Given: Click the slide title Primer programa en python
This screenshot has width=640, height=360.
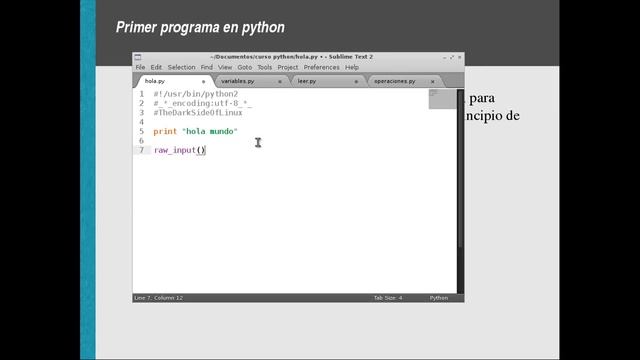Looking at the screenshot, I should (200, 27).
